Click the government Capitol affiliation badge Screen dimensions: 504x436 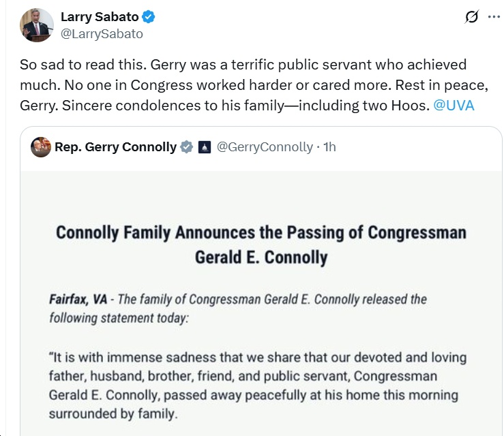pos(205,147)
